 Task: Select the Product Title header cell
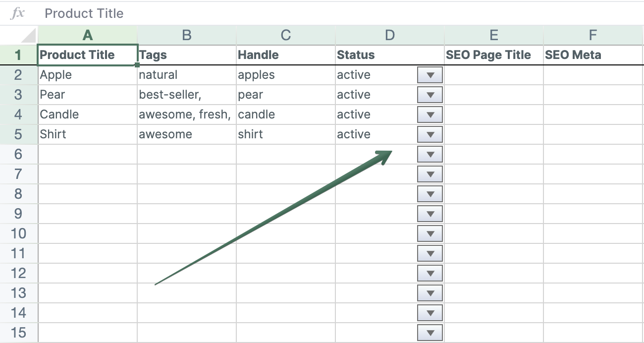[x=87, y=55]
